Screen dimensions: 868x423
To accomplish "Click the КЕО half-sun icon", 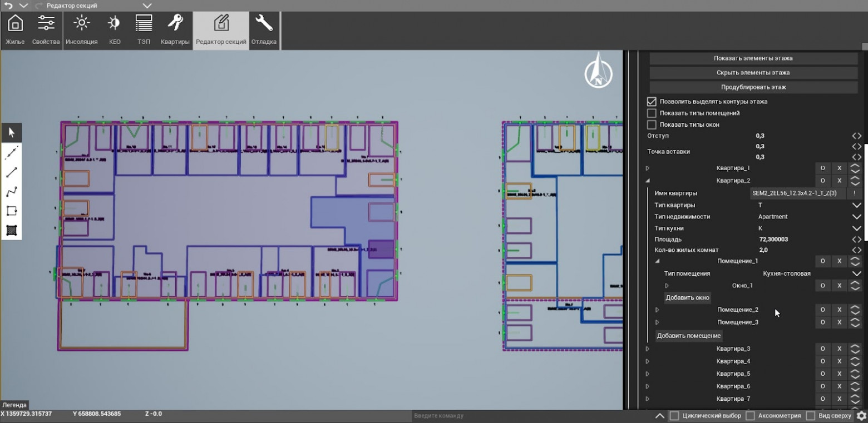I will coord(115,30).
